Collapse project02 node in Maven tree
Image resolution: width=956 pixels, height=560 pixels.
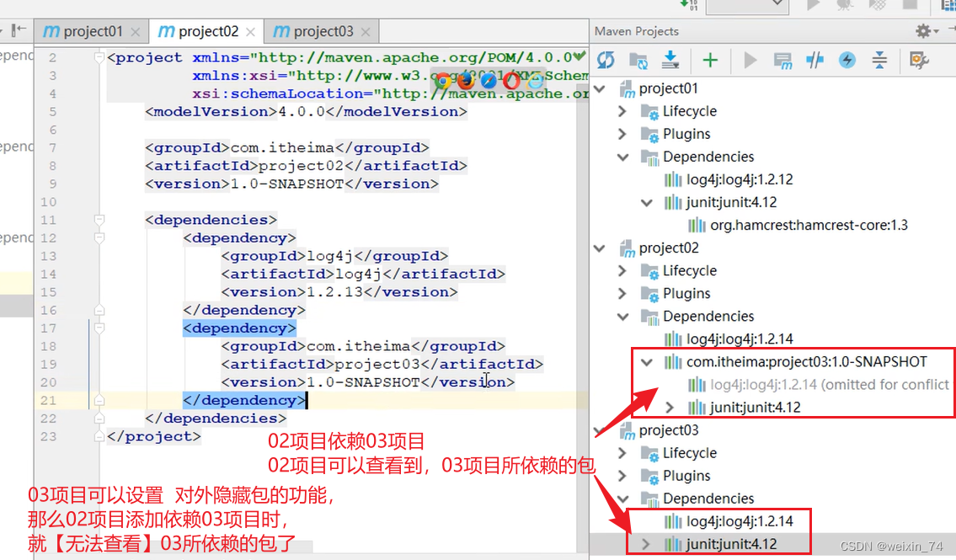click(x=600, y=248)
